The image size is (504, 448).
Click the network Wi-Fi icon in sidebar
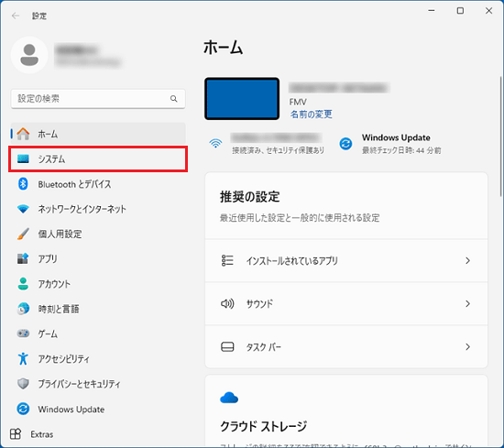tap(23, 209)
